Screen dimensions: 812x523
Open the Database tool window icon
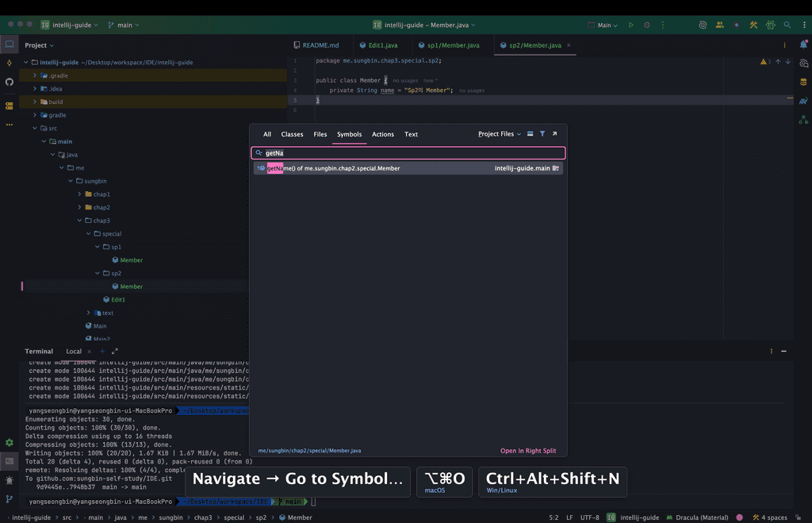(803, 82)
